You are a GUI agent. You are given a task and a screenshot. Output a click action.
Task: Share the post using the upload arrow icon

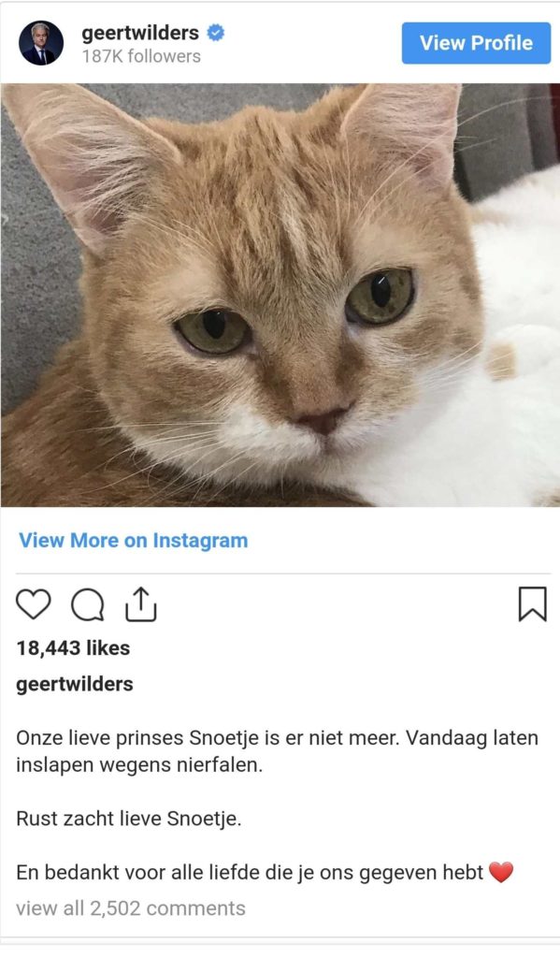point(141,604)
